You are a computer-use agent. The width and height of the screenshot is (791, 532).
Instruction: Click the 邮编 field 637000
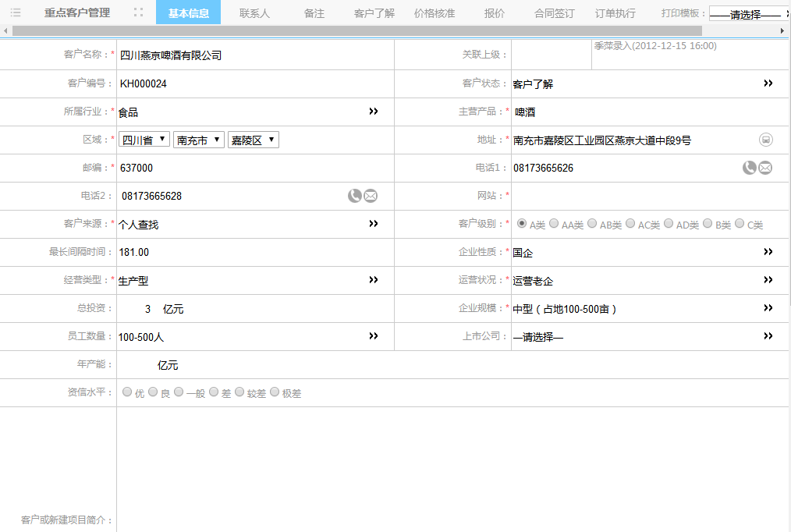(x=255, y=168)
